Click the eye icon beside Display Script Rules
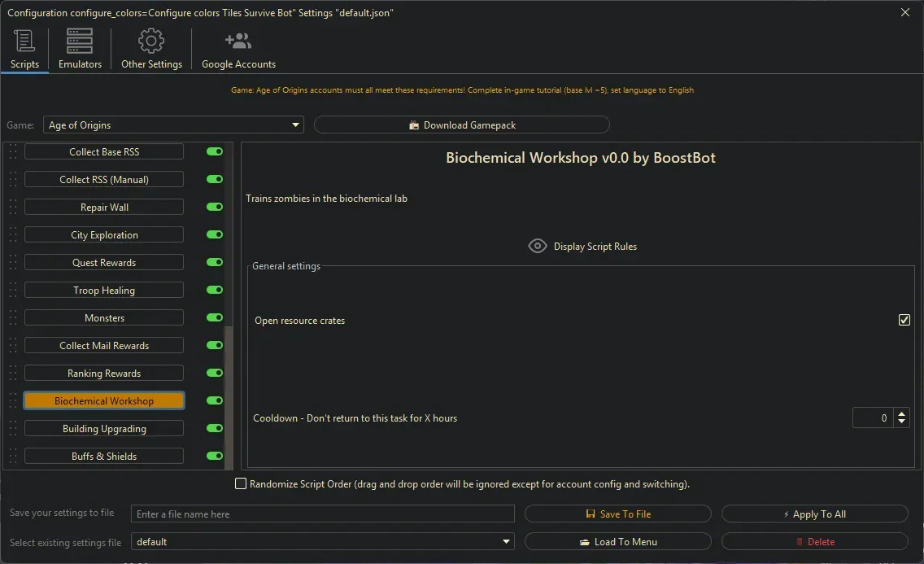The height and width of the screenshot is (564, 924). pos(537,246)
